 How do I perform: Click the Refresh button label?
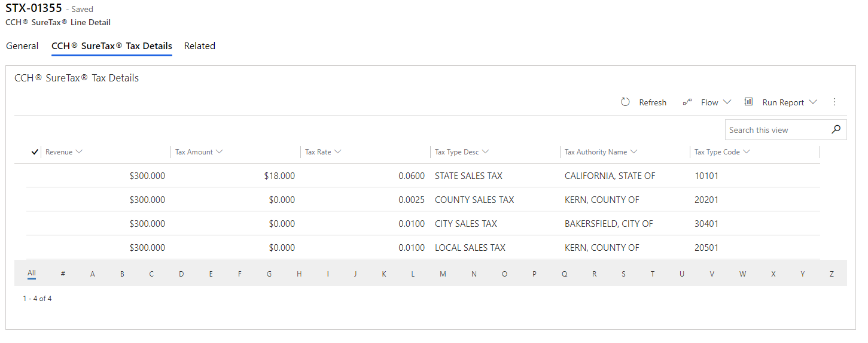[653, 102]
